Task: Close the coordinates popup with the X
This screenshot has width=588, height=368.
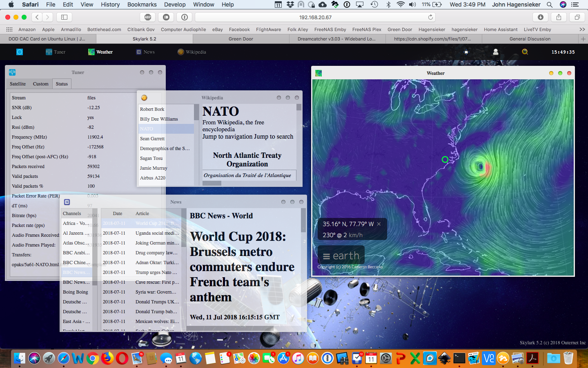Action: (379, 224)
